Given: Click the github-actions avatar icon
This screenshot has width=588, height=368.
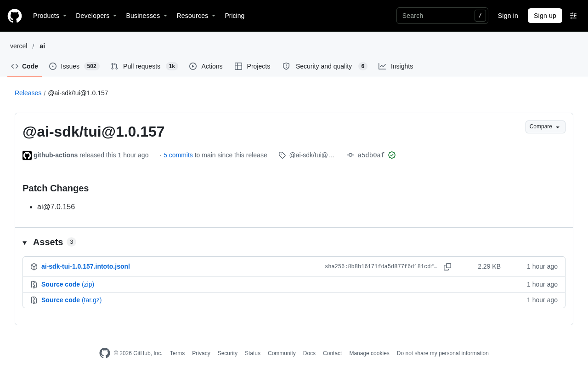Looking at the screenshot, I should pos(27,155).
